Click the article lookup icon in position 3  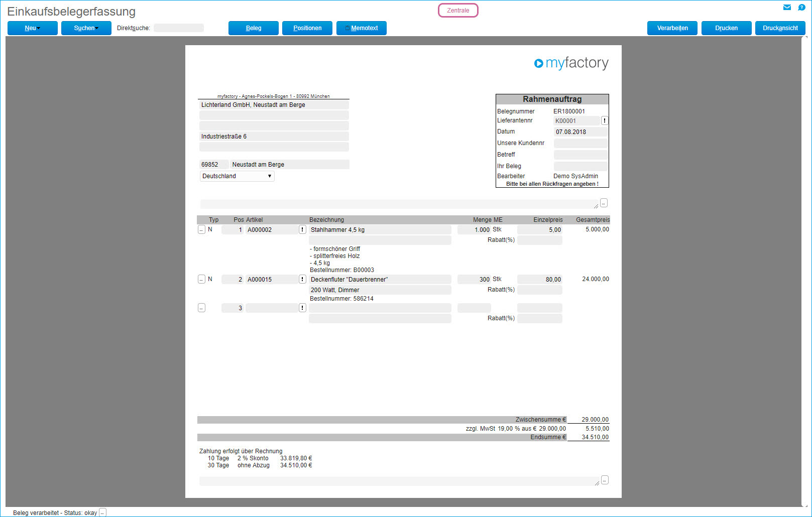point(302,308)
